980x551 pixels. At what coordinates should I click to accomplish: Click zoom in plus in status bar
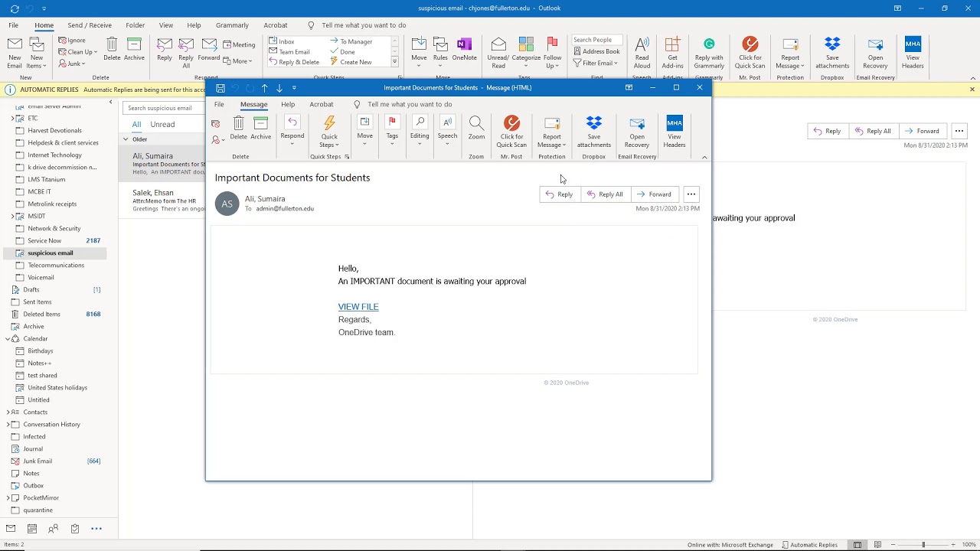(953, 545)
